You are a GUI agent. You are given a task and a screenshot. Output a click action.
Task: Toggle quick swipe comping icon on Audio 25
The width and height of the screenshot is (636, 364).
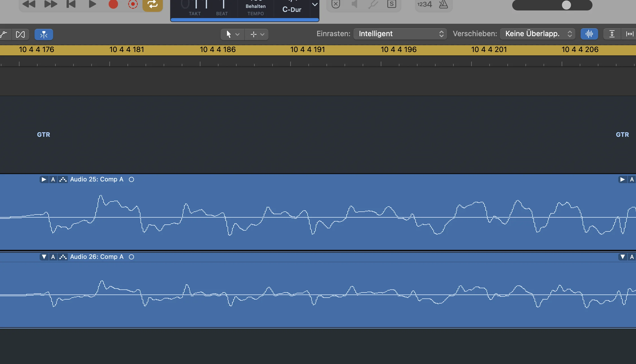click(x=63, y=179)
